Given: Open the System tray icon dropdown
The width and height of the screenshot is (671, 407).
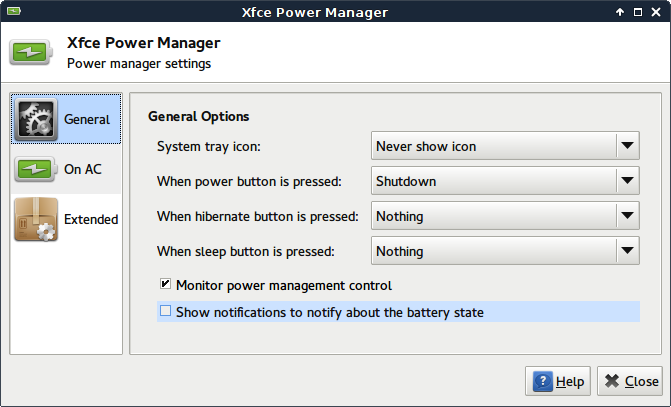Looking at the screenshot, I should point(505,146).
